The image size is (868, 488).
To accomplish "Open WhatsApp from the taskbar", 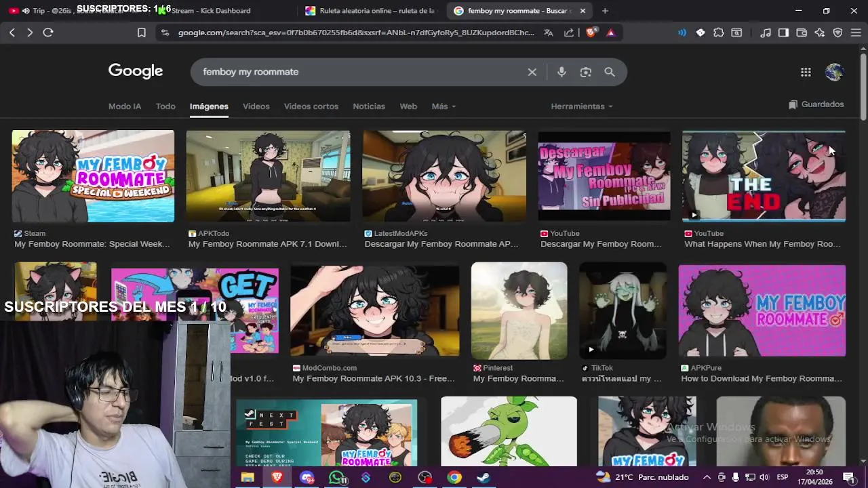I will tap(336, 477).
